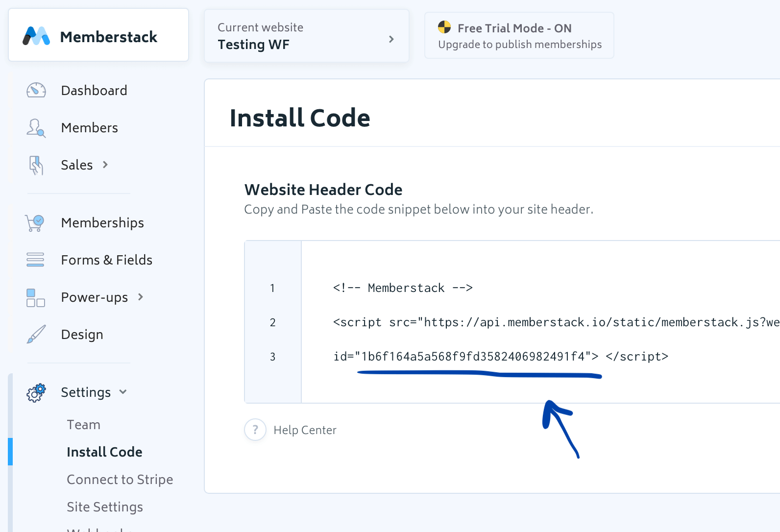This screenshot has height=532, width=780.
Task: Go to the Members section
Action: coord(90,127)
